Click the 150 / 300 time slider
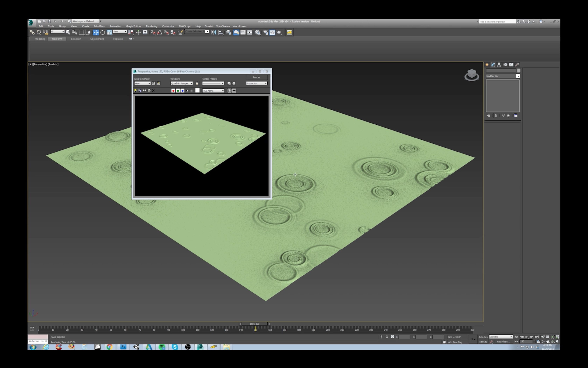 (255, 324)
